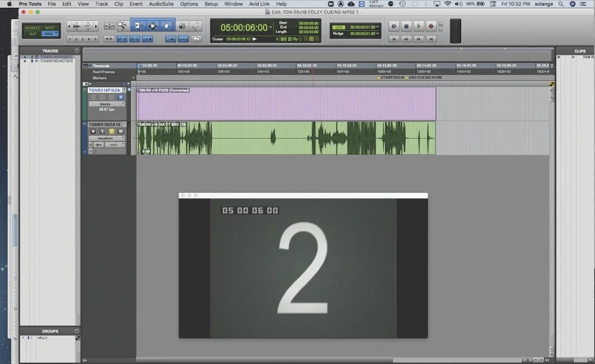Open the waveform track view dropdown
595x364 pixels.
pos(107,139)
